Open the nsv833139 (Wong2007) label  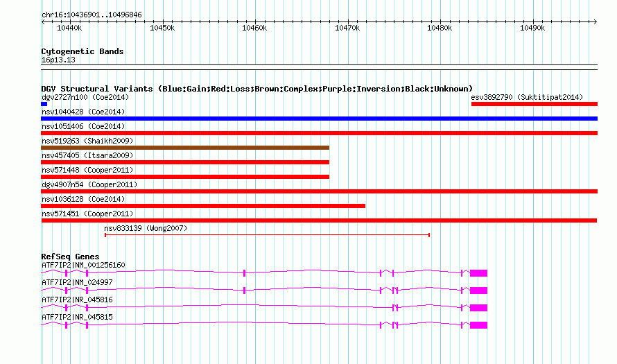[146, 228]
